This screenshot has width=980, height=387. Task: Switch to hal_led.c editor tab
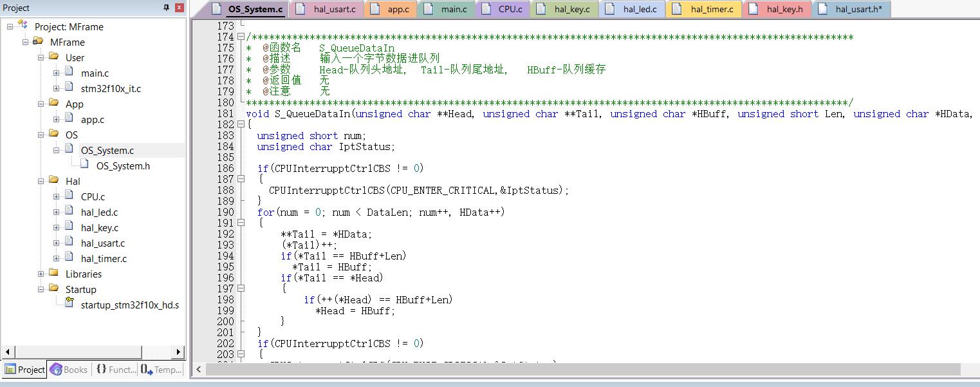click(x=633, y=9)
